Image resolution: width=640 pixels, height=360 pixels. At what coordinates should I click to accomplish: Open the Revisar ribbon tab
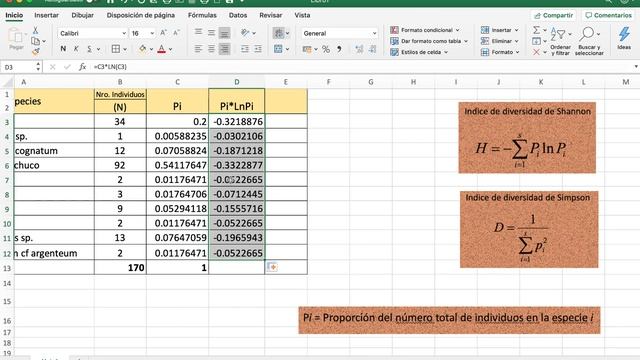click(271, 15)
